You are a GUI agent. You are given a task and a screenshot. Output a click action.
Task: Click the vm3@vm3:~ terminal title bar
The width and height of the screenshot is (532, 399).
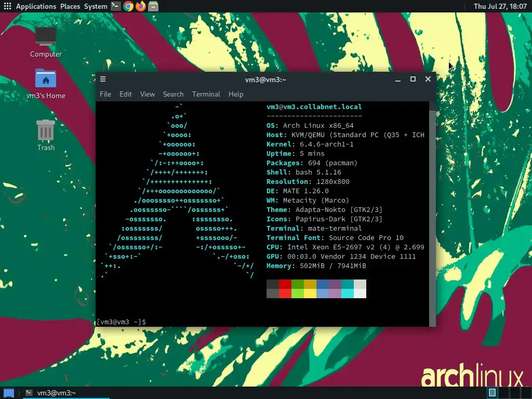pyautogui.click(x=265, y=79)
